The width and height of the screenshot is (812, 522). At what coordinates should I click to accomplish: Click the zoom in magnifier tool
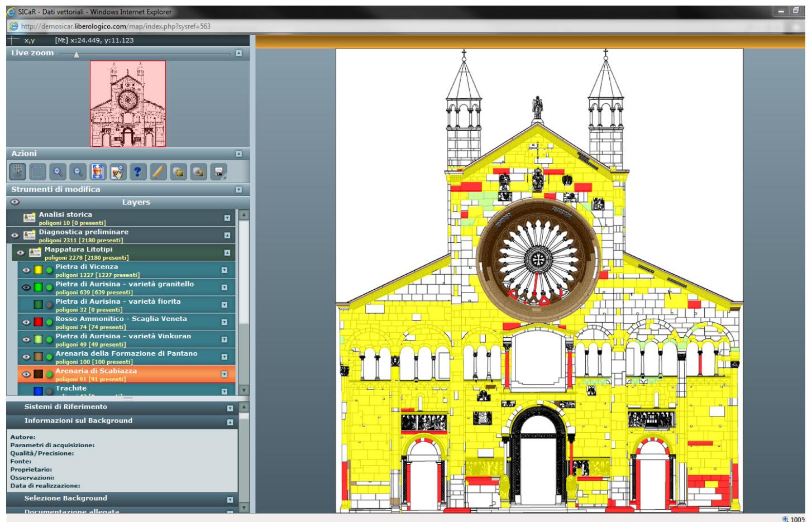pos(58,172)
